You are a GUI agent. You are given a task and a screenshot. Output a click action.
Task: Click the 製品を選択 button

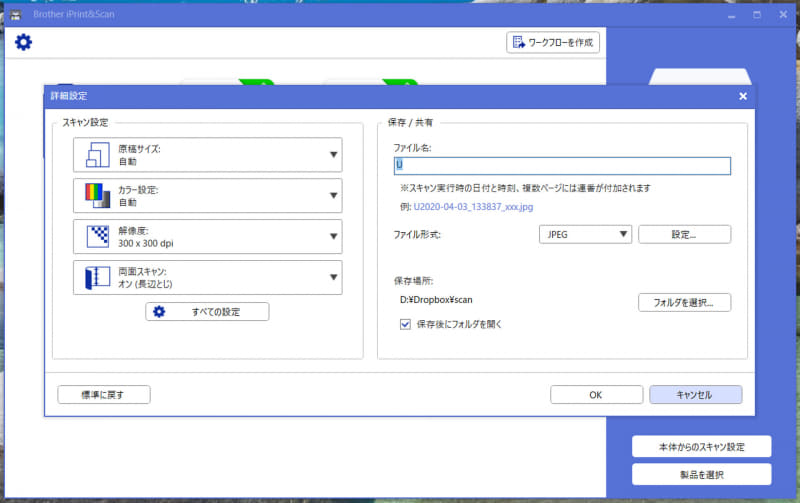(702, 475)
